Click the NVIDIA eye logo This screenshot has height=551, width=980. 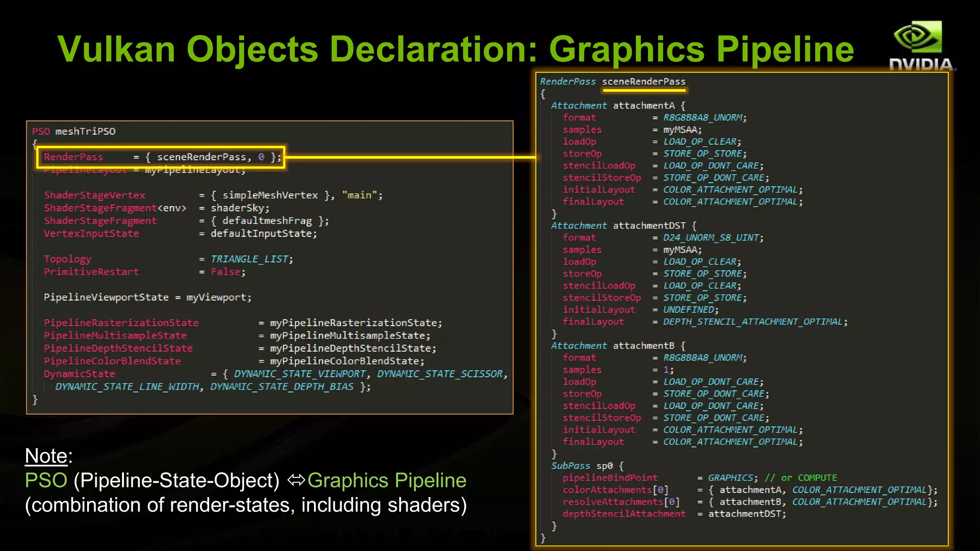pyautogui.click(x=918, y=37)
